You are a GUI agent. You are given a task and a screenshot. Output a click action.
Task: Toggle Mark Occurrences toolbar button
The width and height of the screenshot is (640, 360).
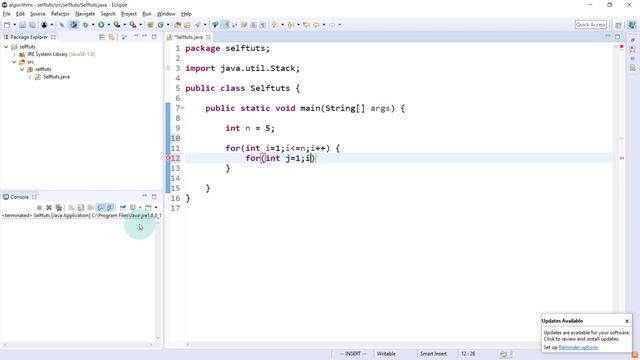coord(225,25)
